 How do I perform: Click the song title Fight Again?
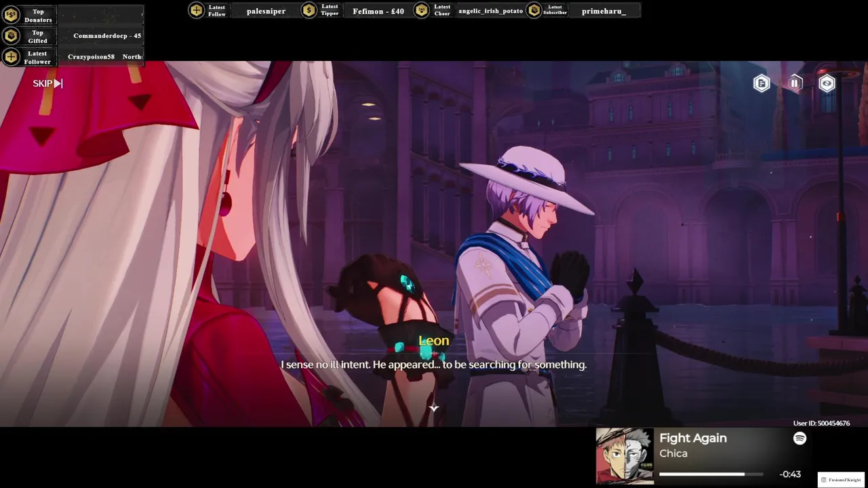(x=693, y=438)
